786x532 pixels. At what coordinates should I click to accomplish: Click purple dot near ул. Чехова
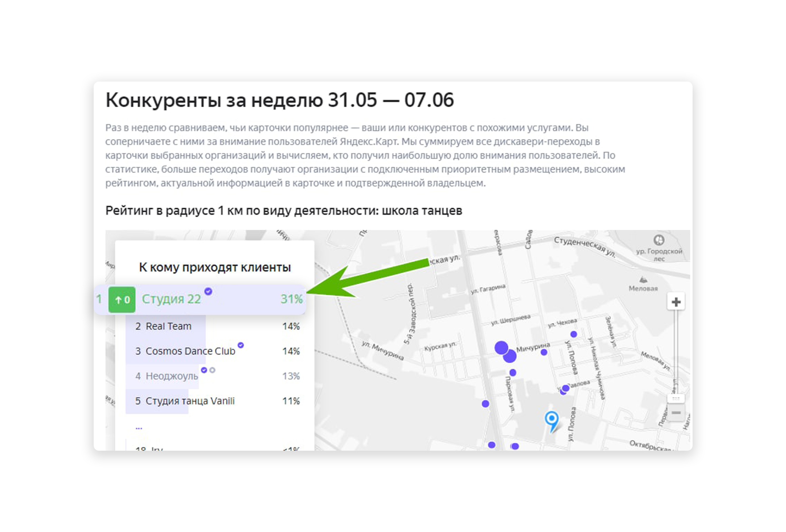(574, 334)
